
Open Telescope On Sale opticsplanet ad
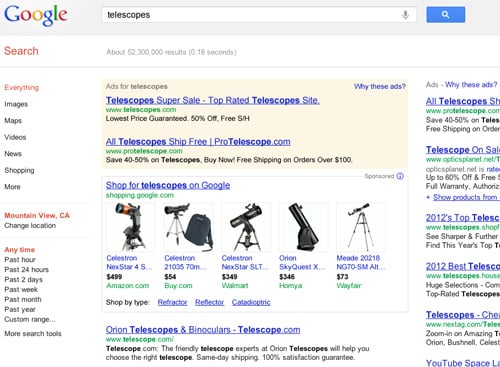(463, 150)
